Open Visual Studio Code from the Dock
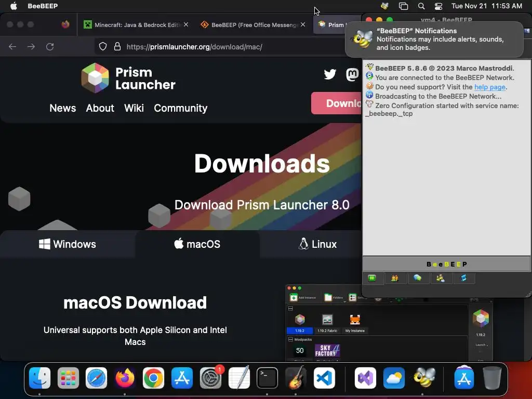Viewport: 532px width, 399px height. (x=324, y=378)
